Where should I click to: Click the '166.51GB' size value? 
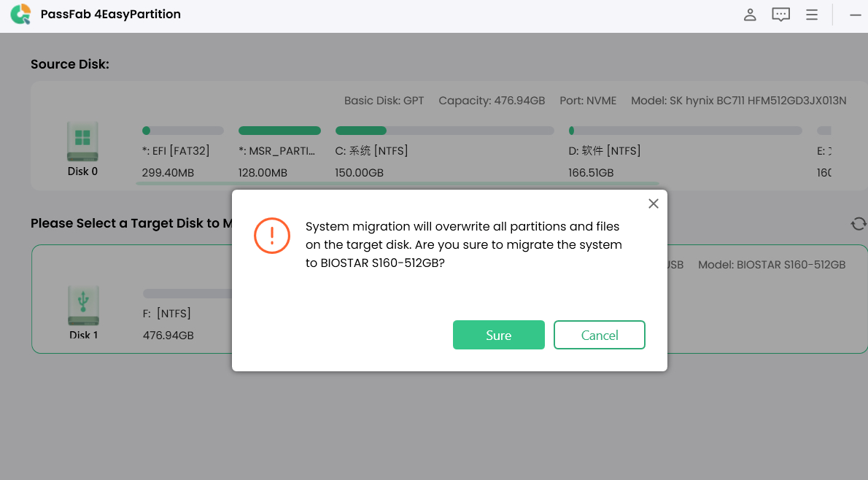pos(591,173)
